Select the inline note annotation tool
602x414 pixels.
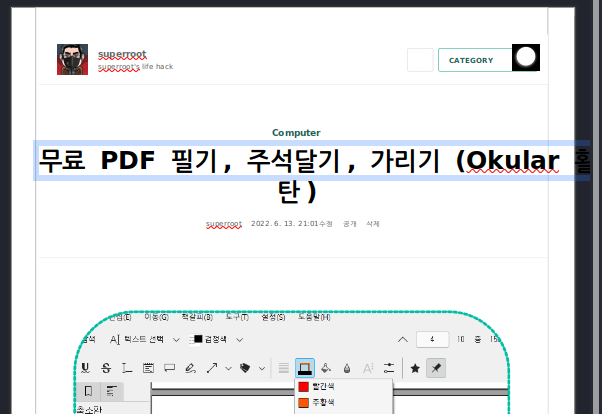pos(148,368)
